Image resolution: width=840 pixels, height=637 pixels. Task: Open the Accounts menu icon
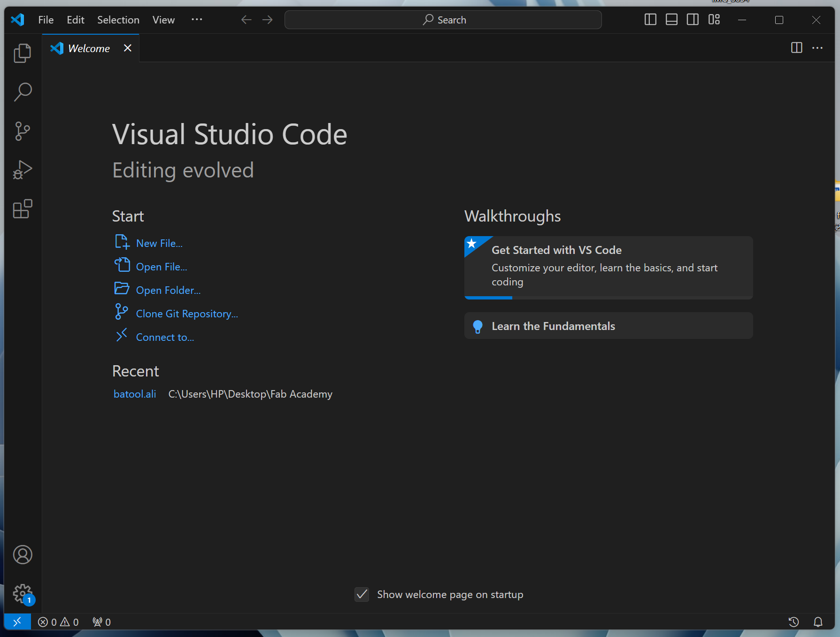[x=23, y=555]
